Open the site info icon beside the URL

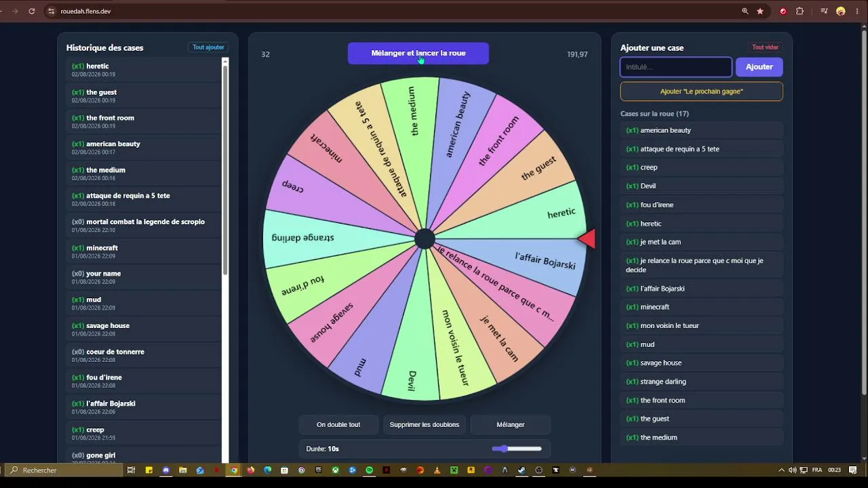point(51,12)
